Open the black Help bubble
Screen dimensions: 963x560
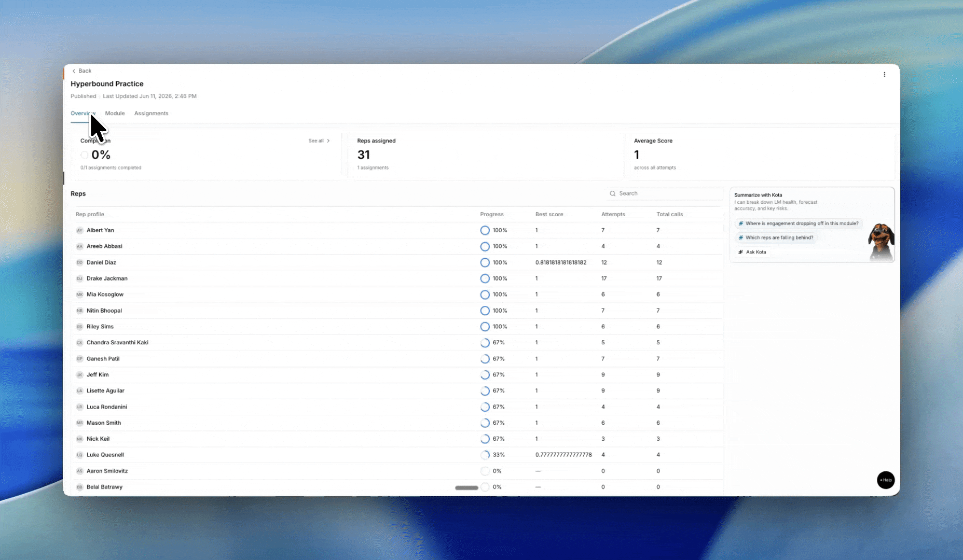[886, 480]
